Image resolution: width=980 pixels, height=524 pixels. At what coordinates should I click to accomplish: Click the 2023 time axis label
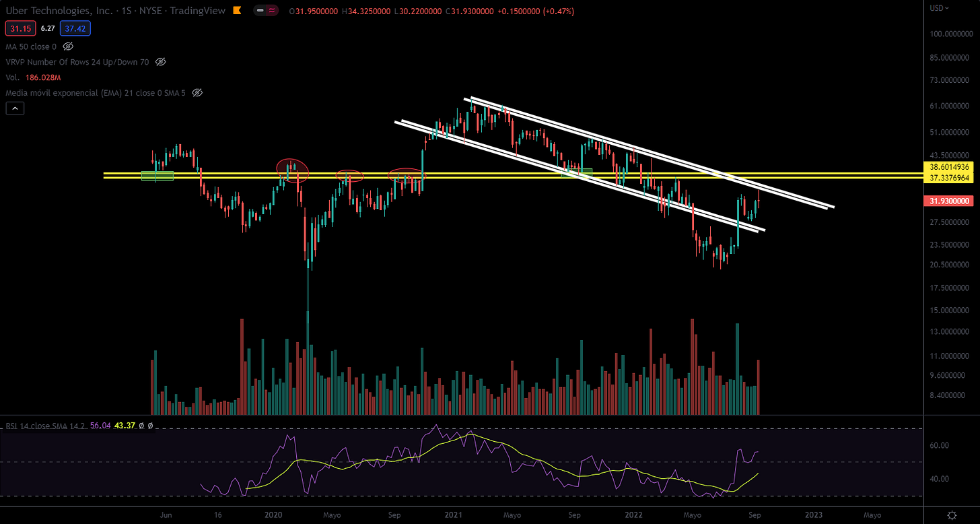(x=813, y=515)
